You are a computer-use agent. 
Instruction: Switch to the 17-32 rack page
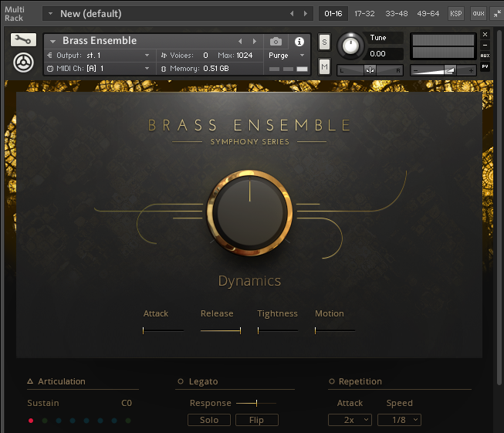pos(365,14)
